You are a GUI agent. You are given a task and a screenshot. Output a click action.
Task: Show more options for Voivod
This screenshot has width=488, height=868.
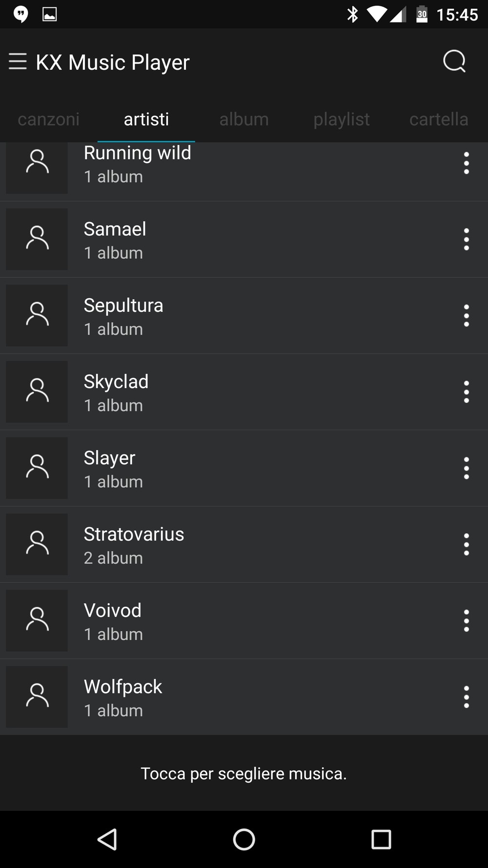[467, 620]
